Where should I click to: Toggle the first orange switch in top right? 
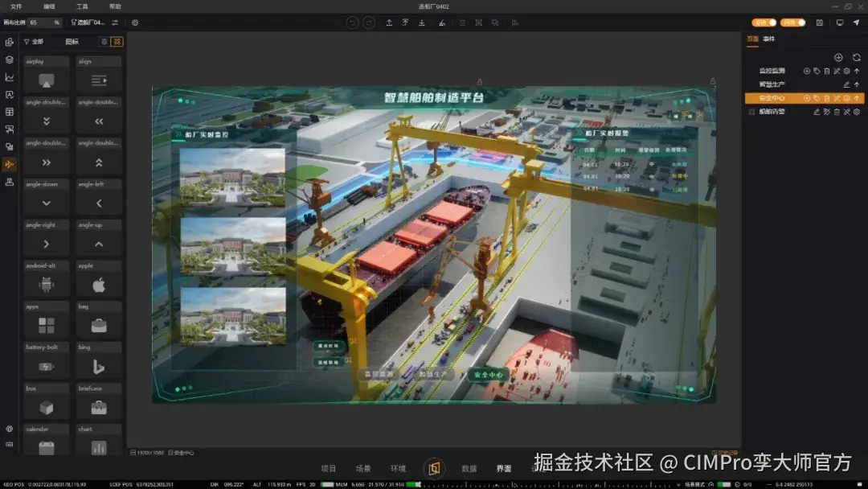tap(764, 23)
